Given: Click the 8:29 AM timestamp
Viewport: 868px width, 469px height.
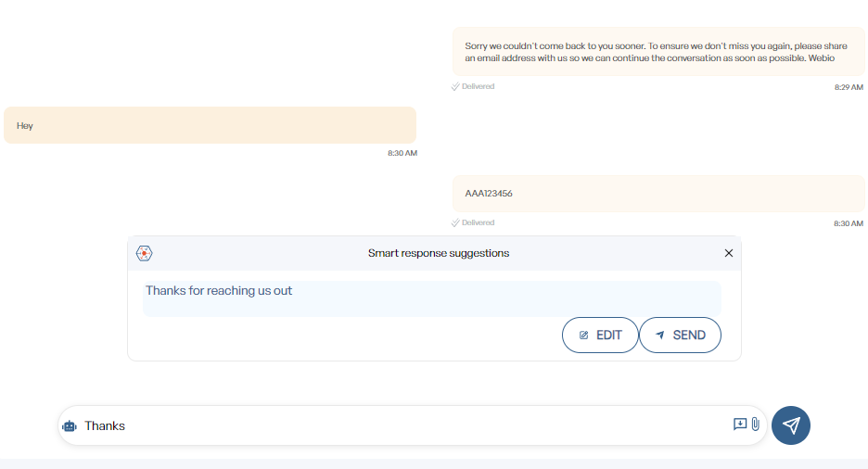Looking at the screenshot, I should pos(848,87).
